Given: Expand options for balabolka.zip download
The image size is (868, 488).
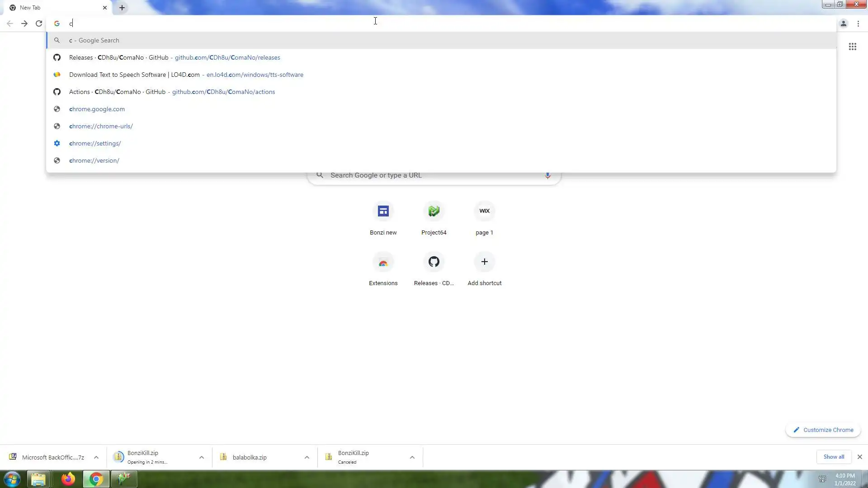Looking at the screenshot, I should pyautogui.click(x=307, y=457).
